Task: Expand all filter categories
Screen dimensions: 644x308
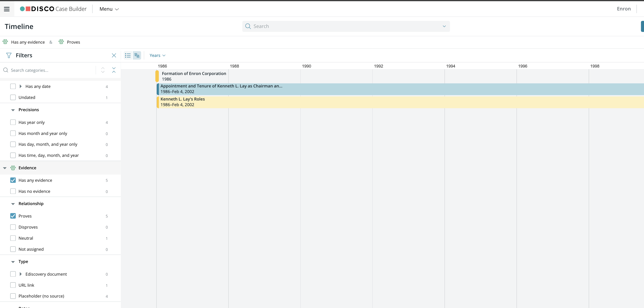Action: pyautogui.click(x=103, y=70)
